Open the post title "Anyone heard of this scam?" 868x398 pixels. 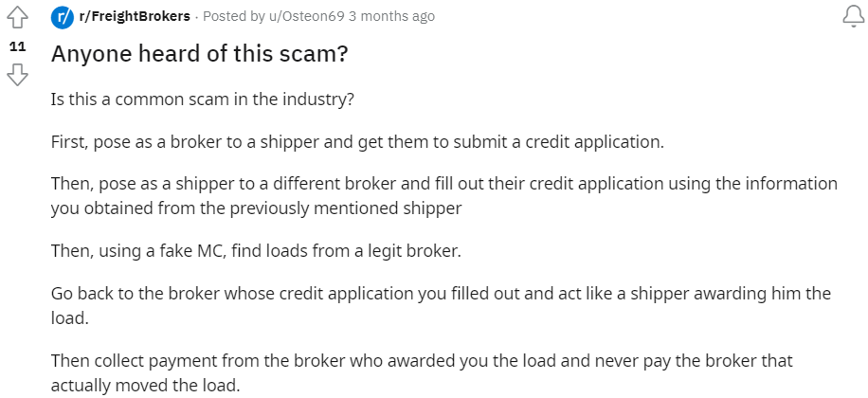tap(199, 53)
